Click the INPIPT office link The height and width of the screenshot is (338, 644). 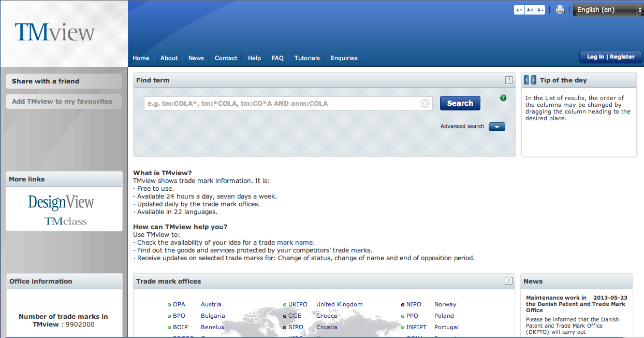[x=416, y=327]
